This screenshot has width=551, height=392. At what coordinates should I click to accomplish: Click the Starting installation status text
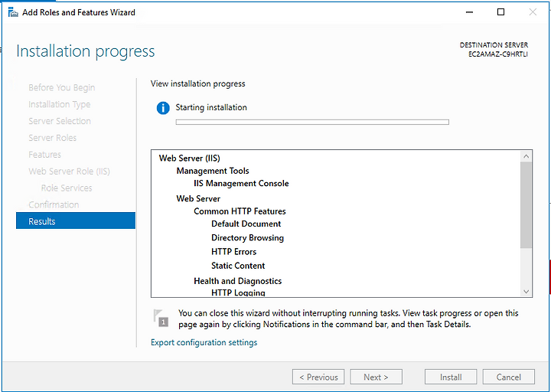point(211,107)
